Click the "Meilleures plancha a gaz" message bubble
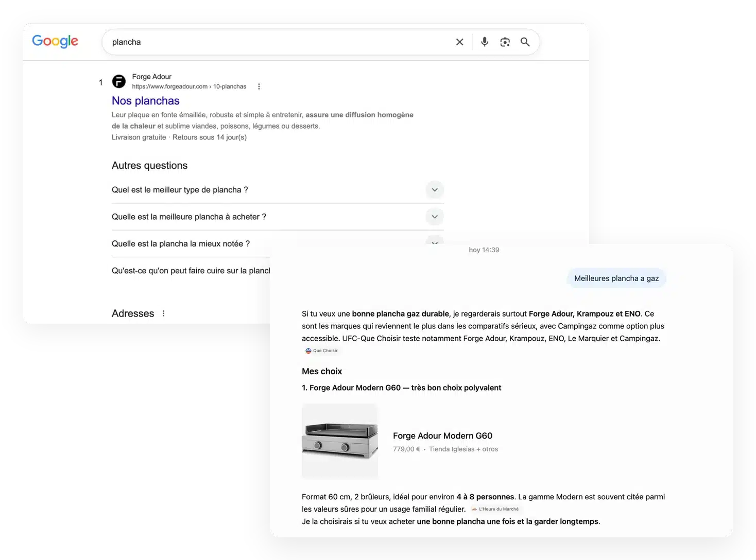Viewport: 756px width, 560px height. click(x=616, y=278)
